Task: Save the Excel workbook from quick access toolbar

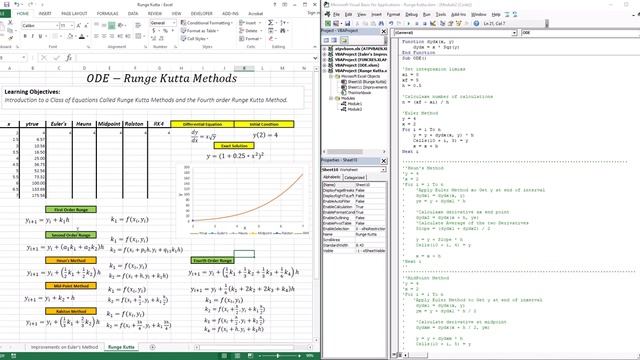Action: tap(6, 4)
